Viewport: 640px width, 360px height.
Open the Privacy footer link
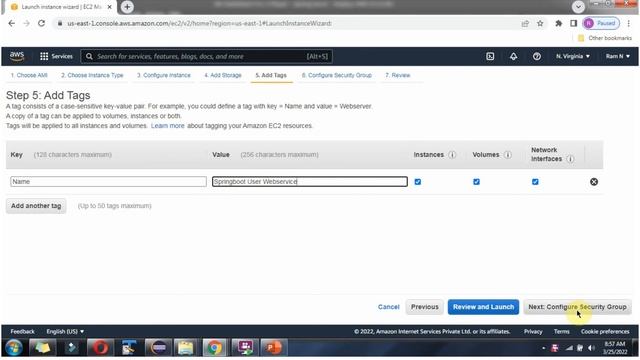click(x=533, y=331)
